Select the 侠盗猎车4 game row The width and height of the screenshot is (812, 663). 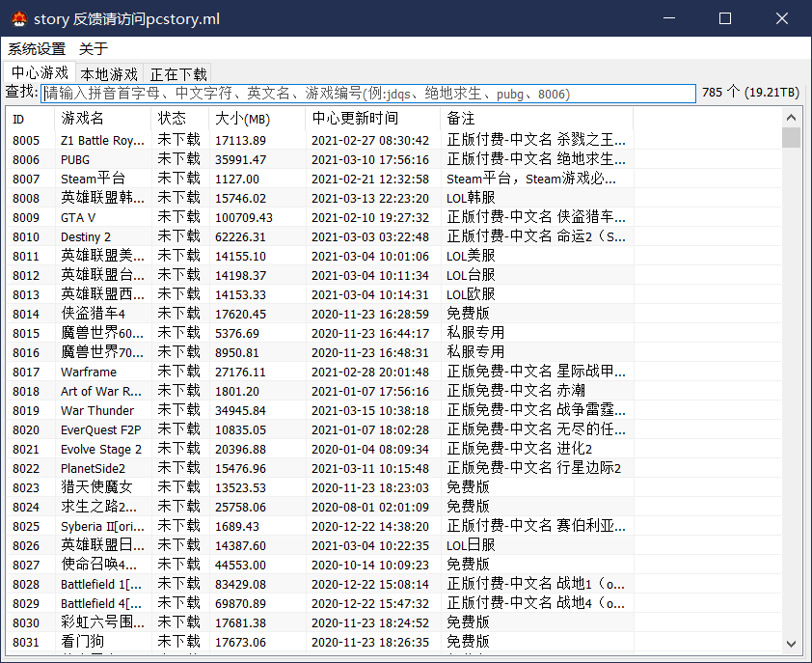(320, 315)
